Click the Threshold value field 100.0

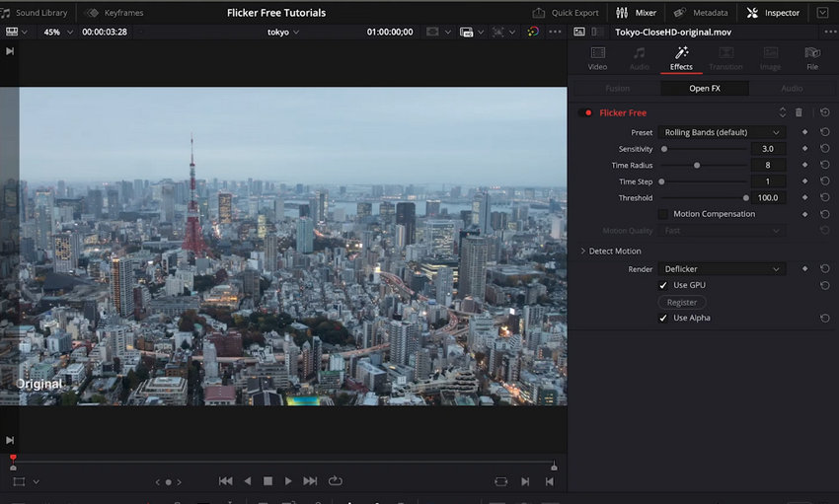pos(768,197)
